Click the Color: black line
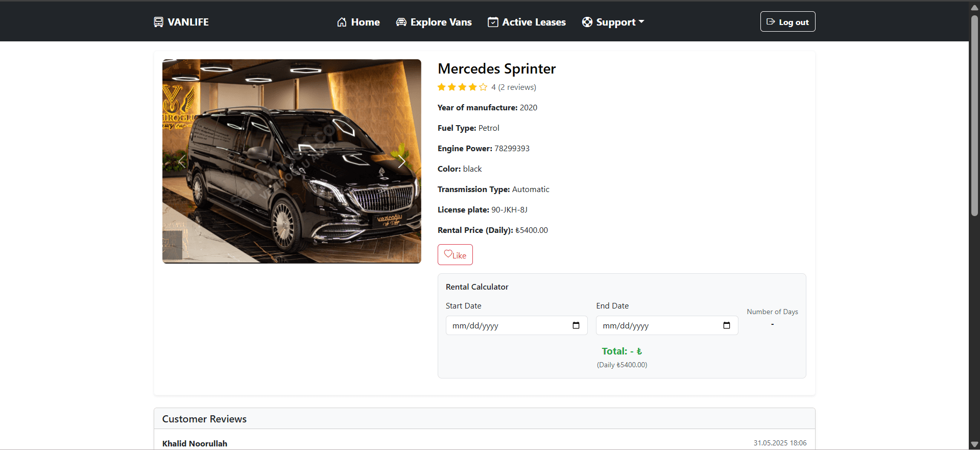This screenshot has width=980, height=450. click(460, 169)
